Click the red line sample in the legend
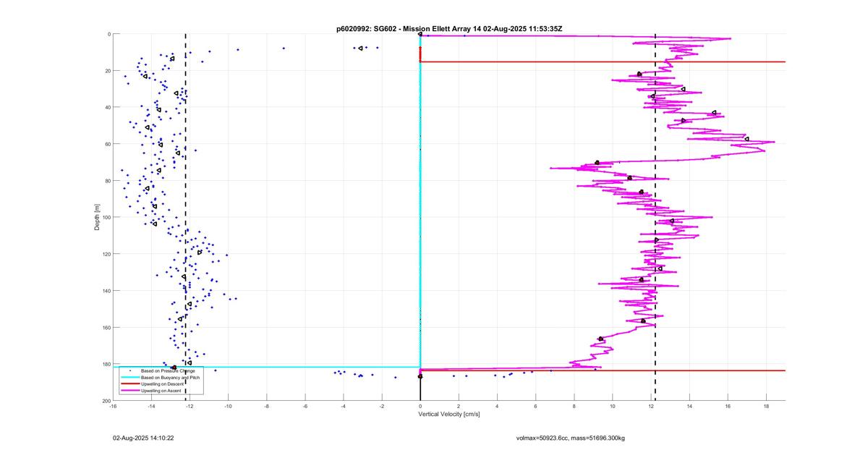Viewport: 868px width, 450px height. 129,383
